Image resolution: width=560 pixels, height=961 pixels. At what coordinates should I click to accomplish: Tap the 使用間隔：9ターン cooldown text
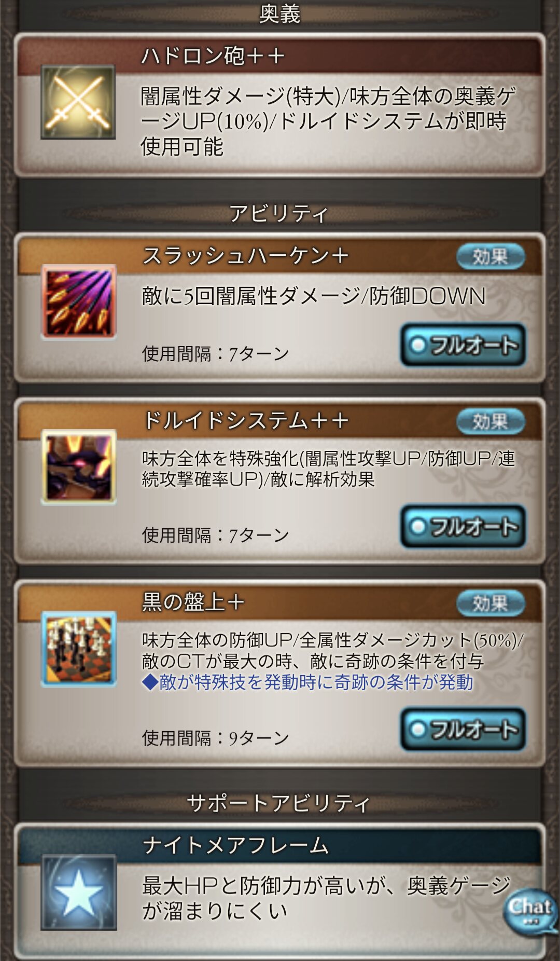tap(216, 738)
